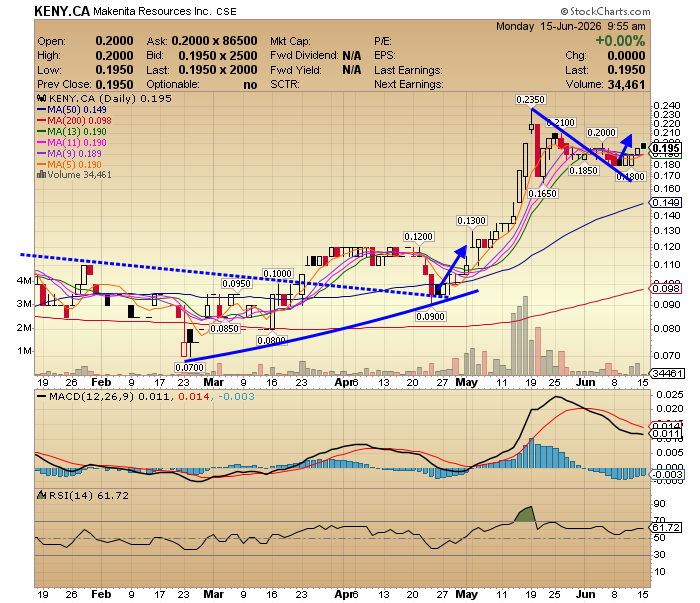Click the Volume value 34,461 in header
The width and height of the screenshot is (700, 603).
[x=626, y=84]
